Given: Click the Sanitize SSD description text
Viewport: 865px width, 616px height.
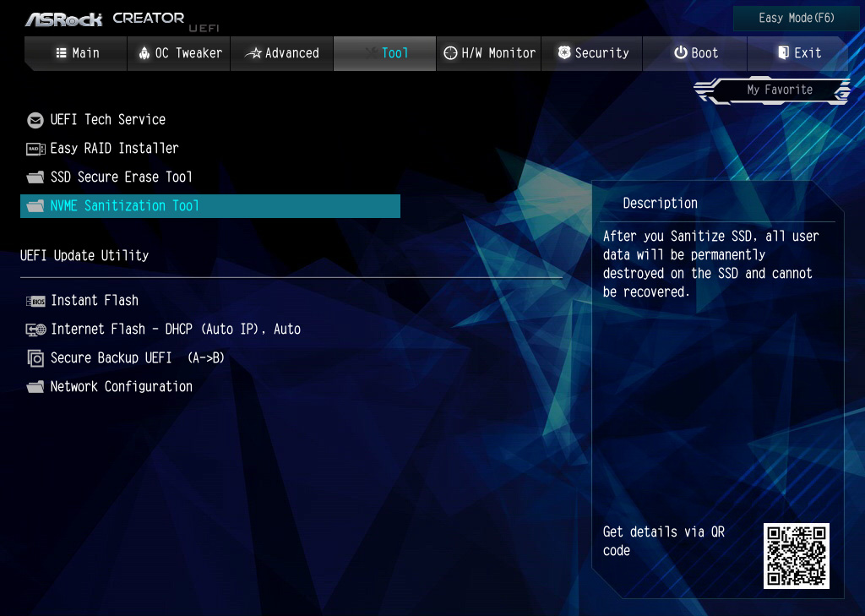Looking at the screenshot, I should point(710,264).
